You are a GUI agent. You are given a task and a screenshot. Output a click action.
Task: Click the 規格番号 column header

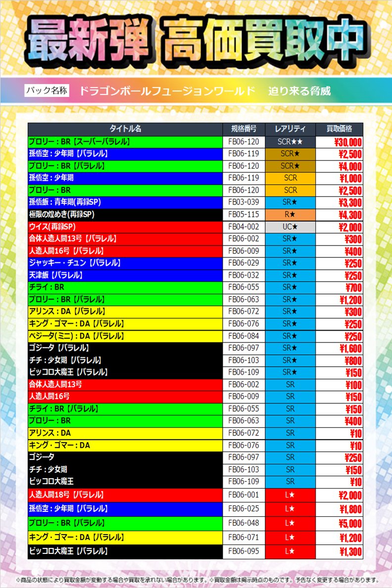click(244, 129)
